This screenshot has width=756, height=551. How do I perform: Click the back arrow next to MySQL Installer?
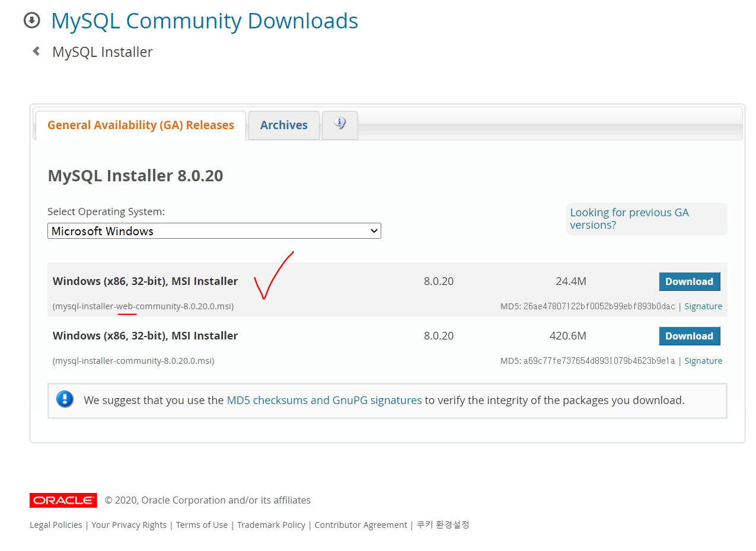click(36, 52)
